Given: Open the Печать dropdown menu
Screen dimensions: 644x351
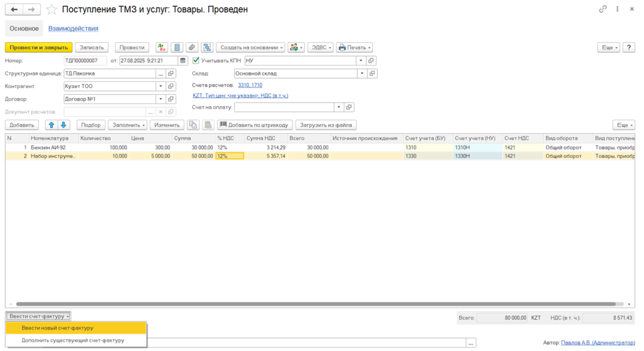Looking at the screenshot, I should [x=354, y=47].
